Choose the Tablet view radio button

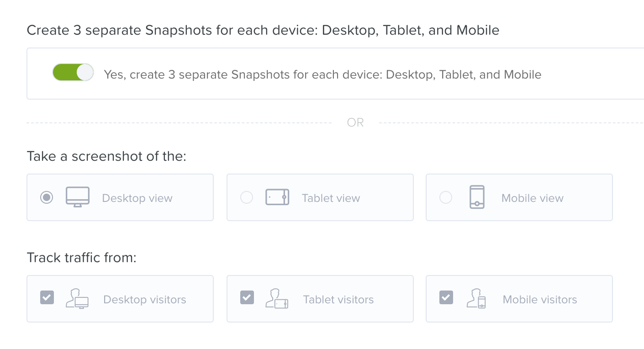tap(247, 197)
